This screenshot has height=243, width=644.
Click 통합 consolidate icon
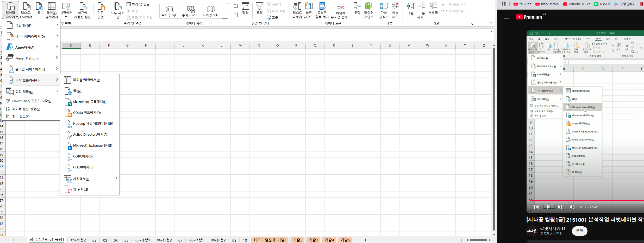357,6
